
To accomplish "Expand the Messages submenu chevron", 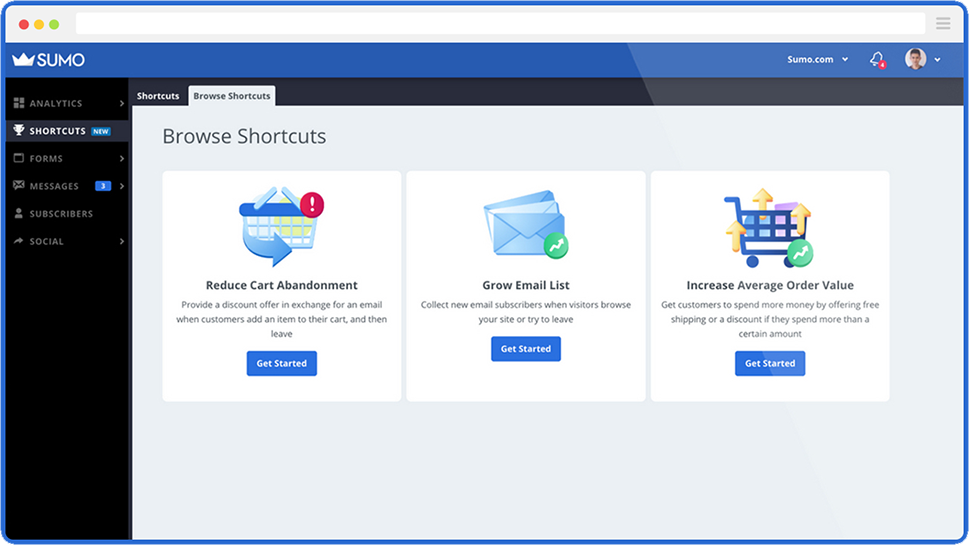I will click(x=122, y=186).
